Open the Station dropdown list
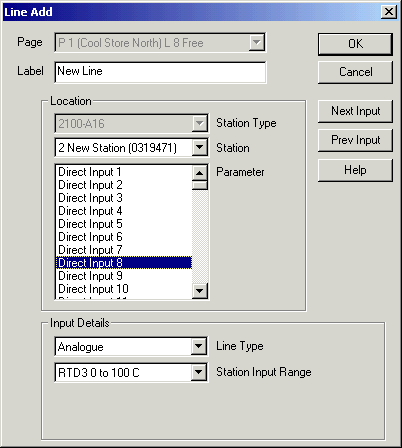This screenshot has height=448, width=402. [x=199, y=147]
